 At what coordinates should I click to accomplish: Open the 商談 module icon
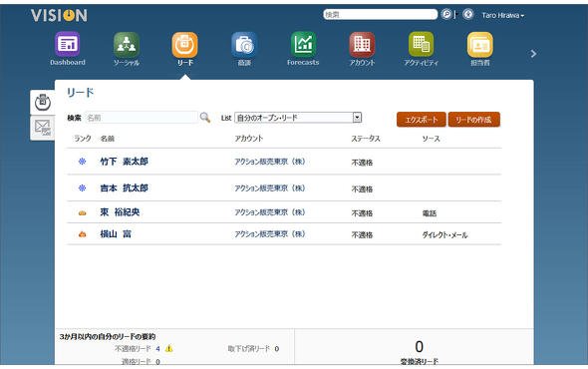(244, 45)
